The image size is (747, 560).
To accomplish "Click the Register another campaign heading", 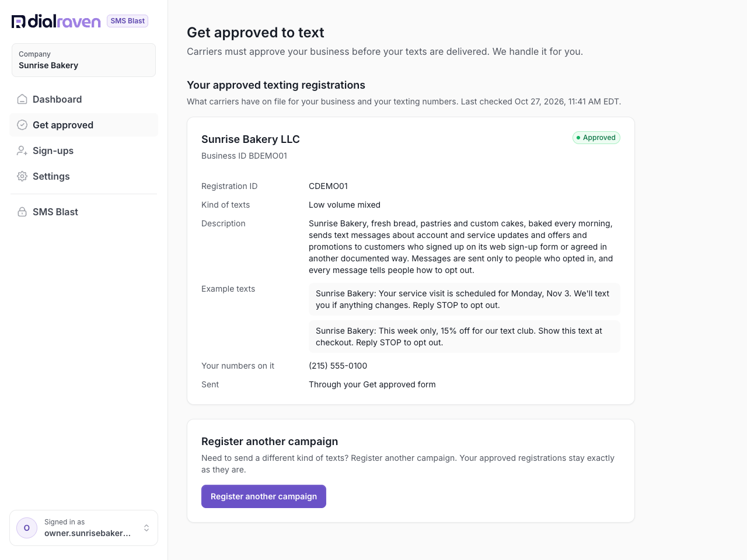I will (270, 442).
